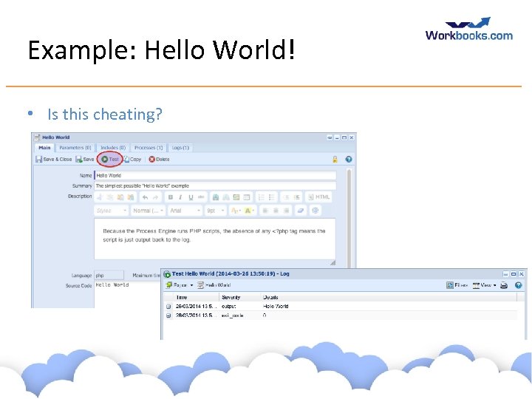Open the Report dropdown in Log window

(180, 285)
